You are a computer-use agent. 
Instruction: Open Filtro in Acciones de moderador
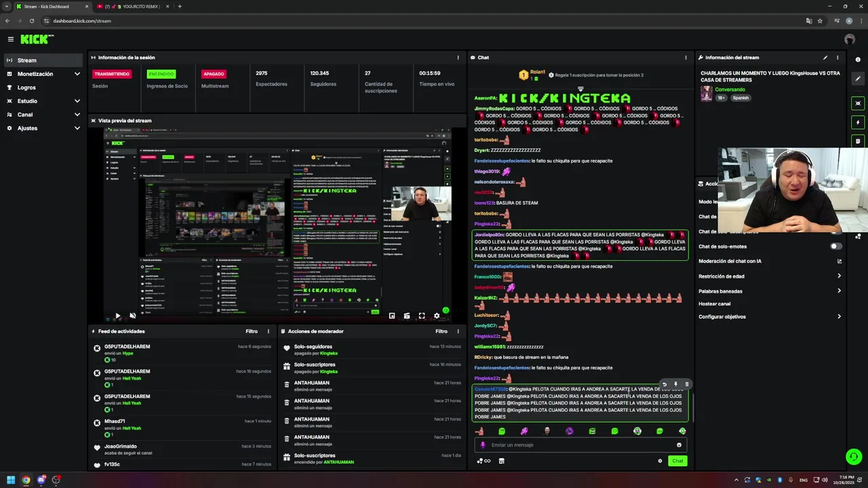(441, 331)
